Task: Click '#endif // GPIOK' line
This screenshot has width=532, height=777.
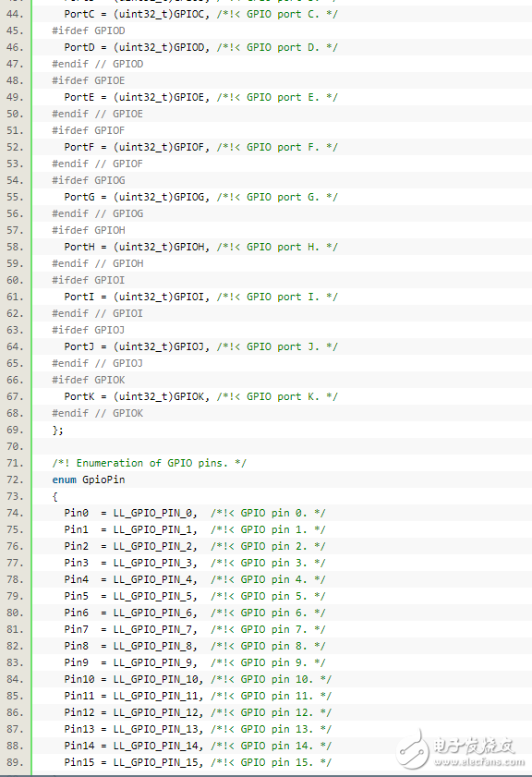Action: coord(98,413)
